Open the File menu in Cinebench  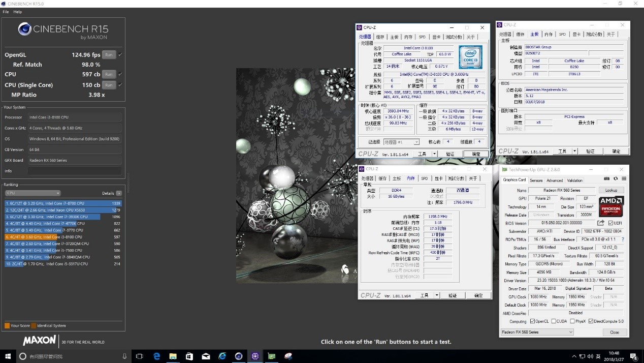pyautogui.click(x=6, y=12)
